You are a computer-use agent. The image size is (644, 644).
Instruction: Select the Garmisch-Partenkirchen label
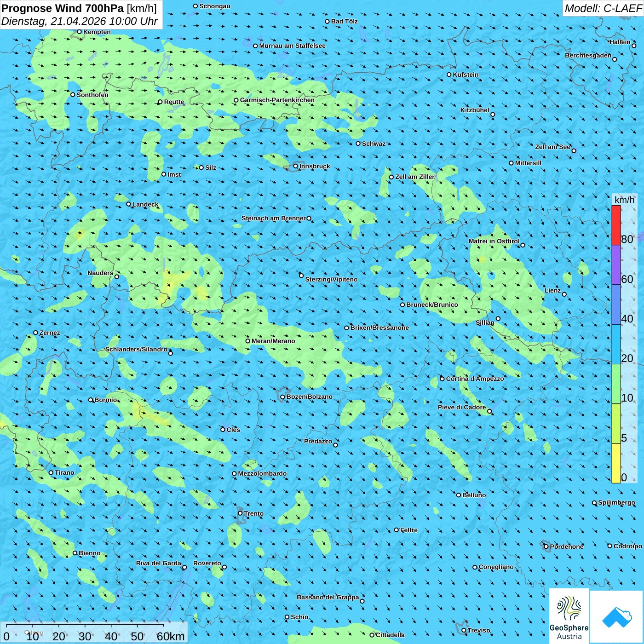coord(277,100)
